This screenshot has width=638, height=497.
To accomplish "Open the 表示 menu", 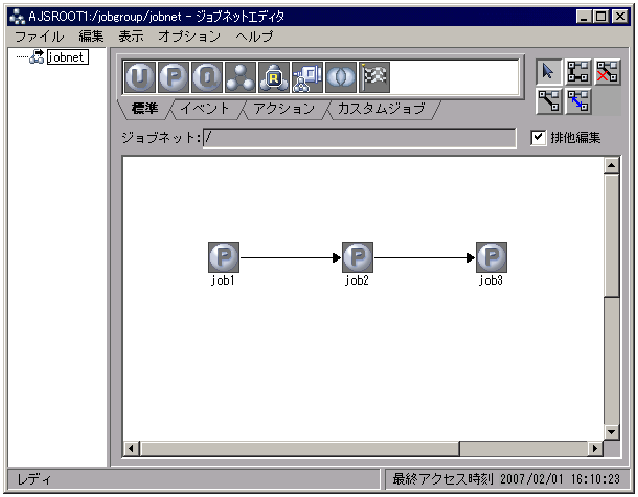I will point(131,37).
